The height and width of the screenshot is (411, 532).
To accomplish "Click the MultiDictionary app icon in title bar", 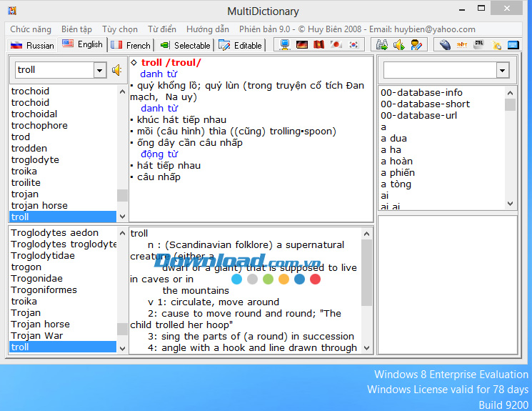I will pos(12,11).
